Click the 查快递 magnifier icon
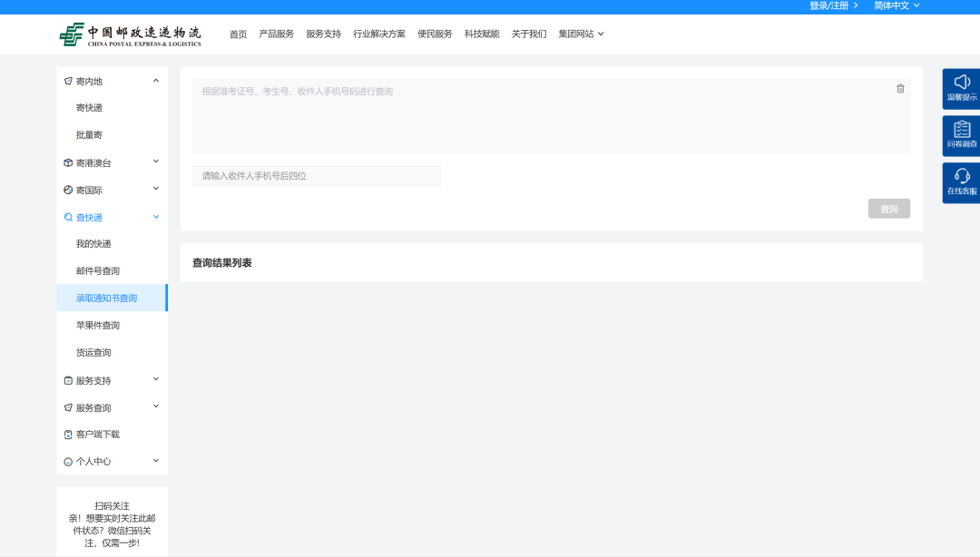The width and height of the screenshot is (980, 557). [68, 218]
